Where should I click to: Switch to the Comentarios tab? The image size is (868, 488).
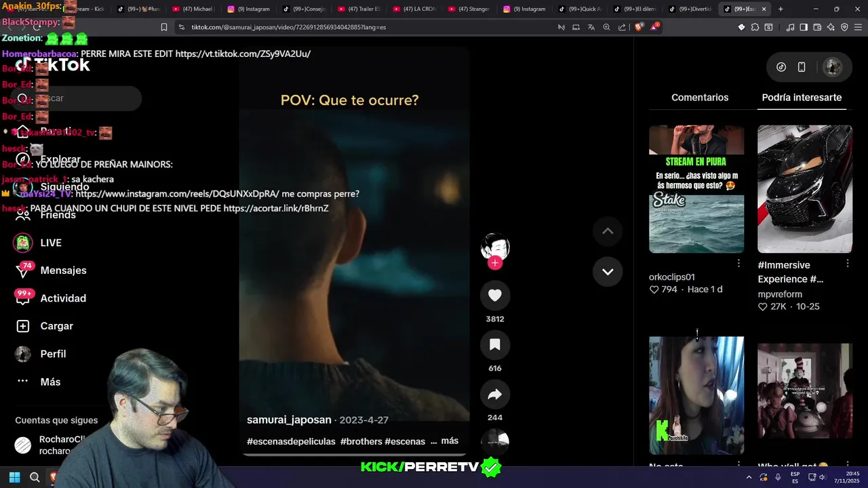coord(700,98)
